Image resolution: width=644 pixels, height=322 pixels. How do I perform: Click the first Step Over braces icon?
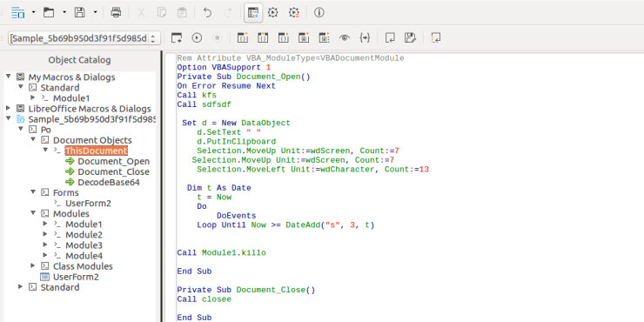pos(242,37)
